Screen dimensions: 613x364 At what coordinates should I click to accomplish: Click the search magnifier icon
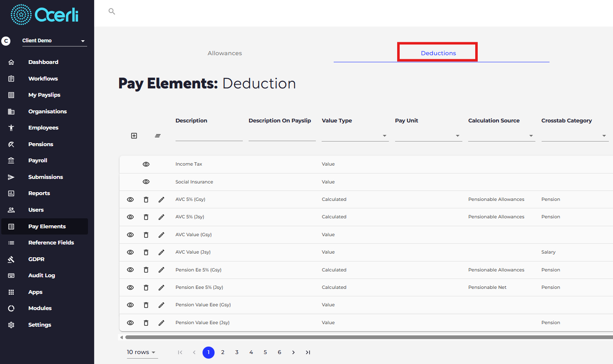click(112, 11)
